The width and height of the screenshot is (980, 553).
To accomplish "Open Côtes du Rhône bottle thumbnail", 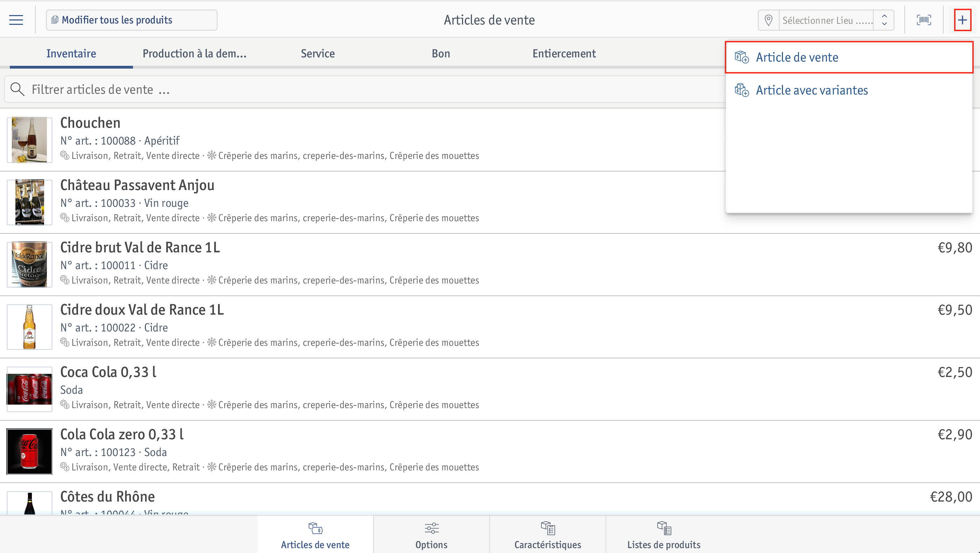I will (x=29, y=503).
